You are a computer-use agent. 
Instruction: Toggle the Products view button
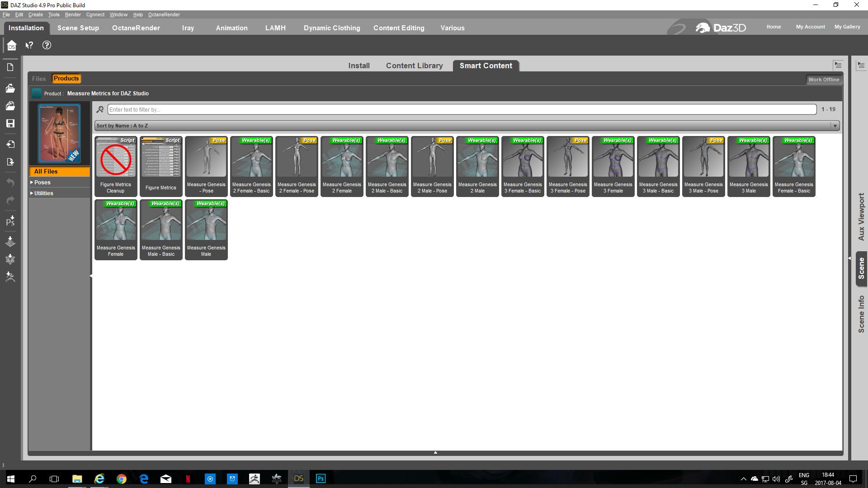[x=66, y=79]
